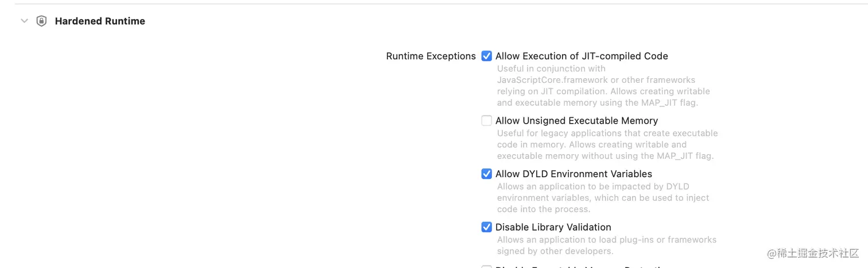Enable Allow Unsigned Executable Memory checkbox
The width and height of the screenshot is (868, 268).
click(487, 121)
